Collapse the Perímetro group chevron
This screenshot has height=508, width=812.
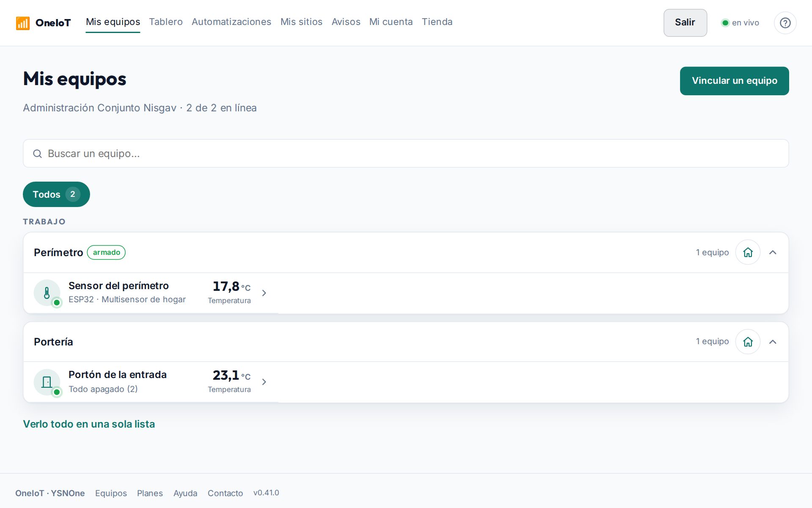pyautogui.click(x=773, y=252)
